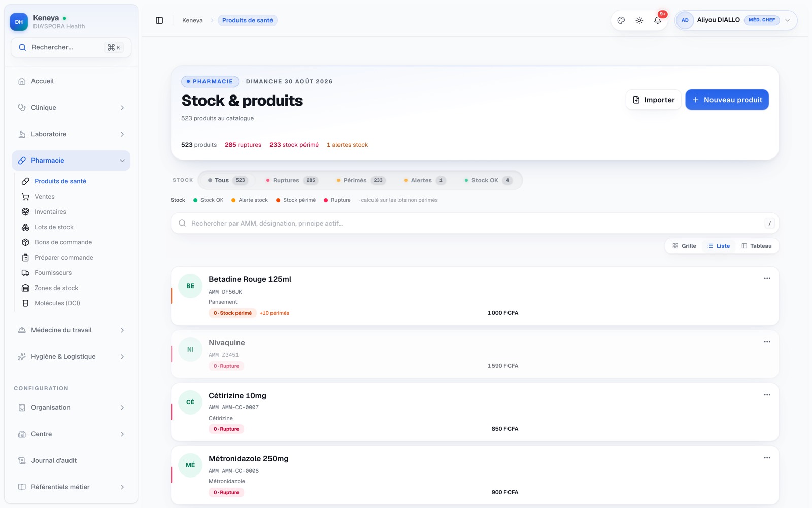Viewport: 812px width, 508px height.
Task: Switch to Tableau view
Action: point(756,246)
